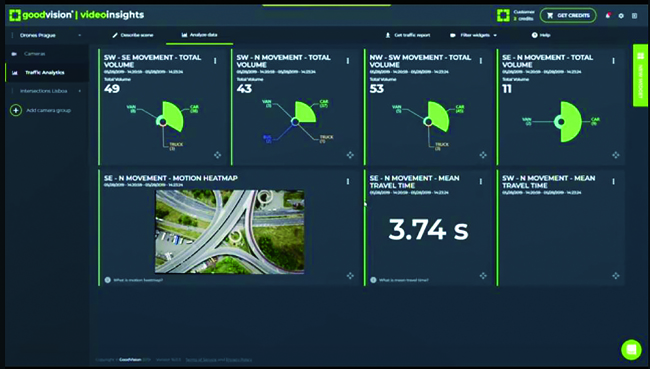Grab the move handle of SW-SE Movement widget
Image resolution: width=650 pixels, height=369 pixels.
[x=218, y=155]
